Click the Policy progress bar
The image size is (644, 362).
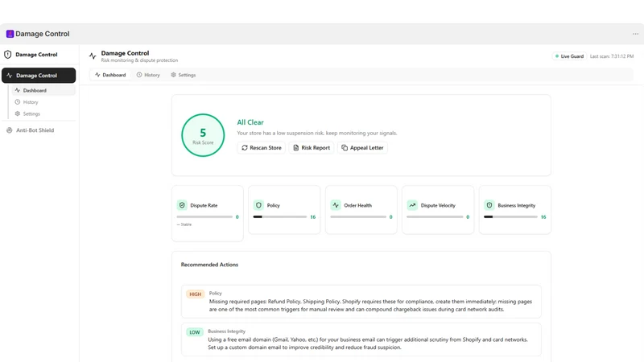pos(280,216)
